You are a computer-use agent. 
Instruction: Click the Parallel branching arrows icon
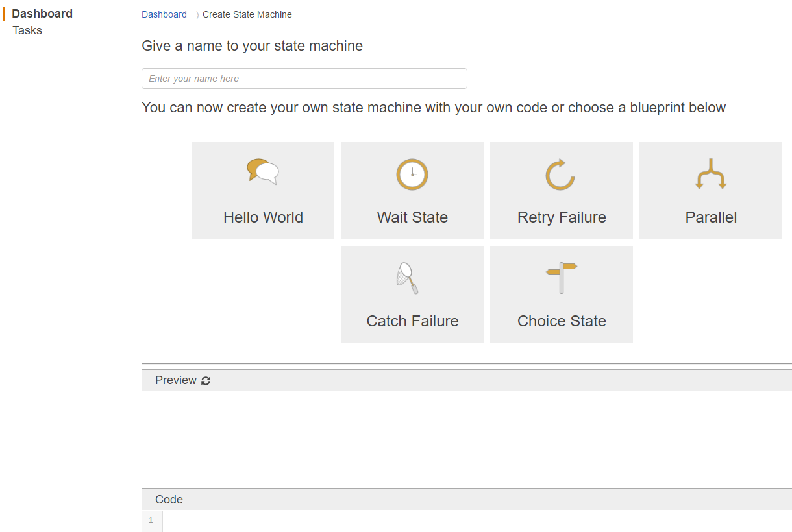711,174
